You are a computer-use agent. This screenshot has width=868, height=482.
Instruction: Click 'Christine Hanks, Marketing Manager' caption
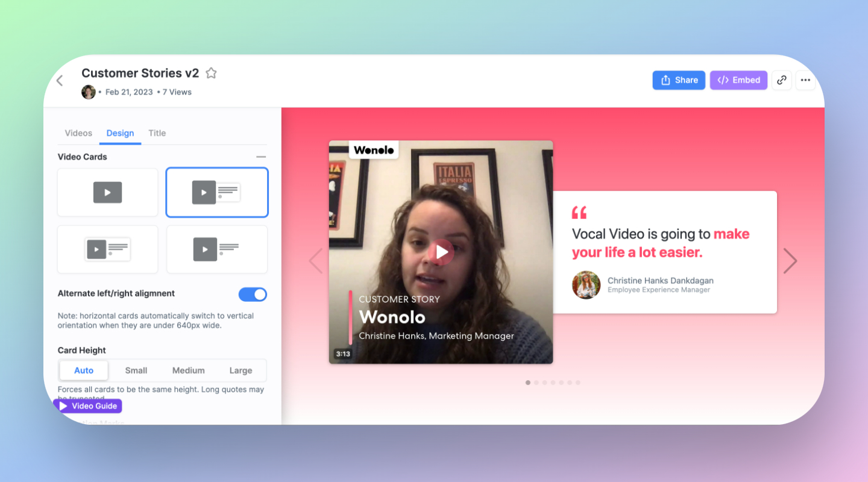[436, 336]
